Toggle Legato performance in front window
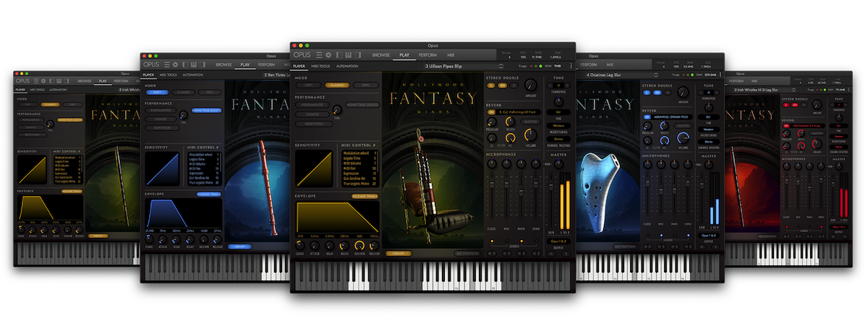This screenshot has width=868, height=332. point(312,114)
